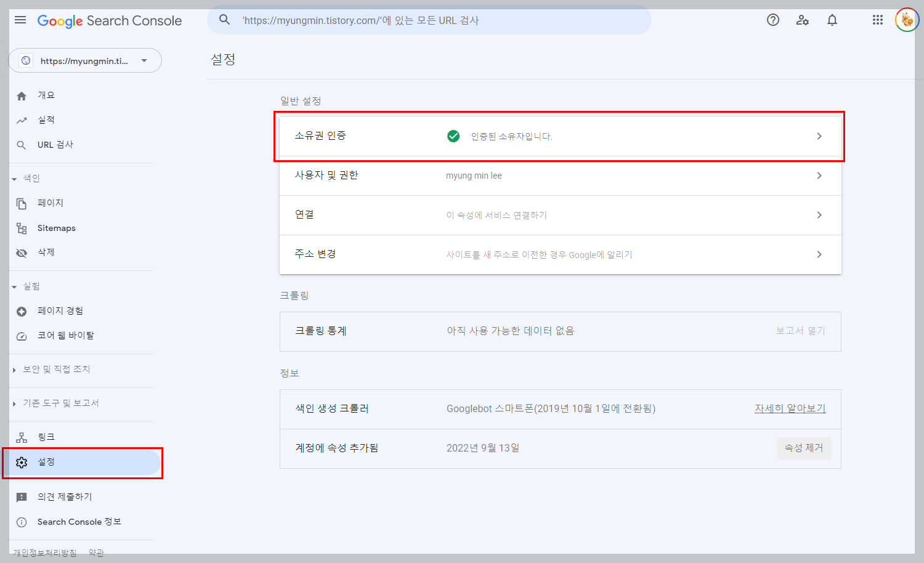Open 페이지 in sidebar

tap(51, 203)
